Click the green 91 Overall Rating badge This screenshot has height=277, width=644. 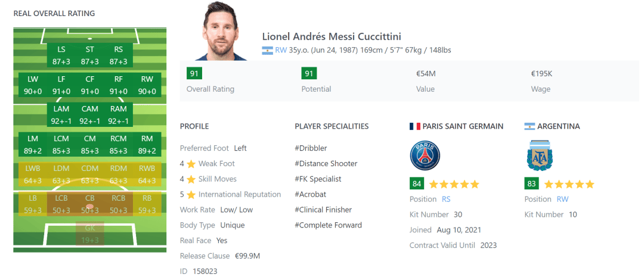[194, 73]
